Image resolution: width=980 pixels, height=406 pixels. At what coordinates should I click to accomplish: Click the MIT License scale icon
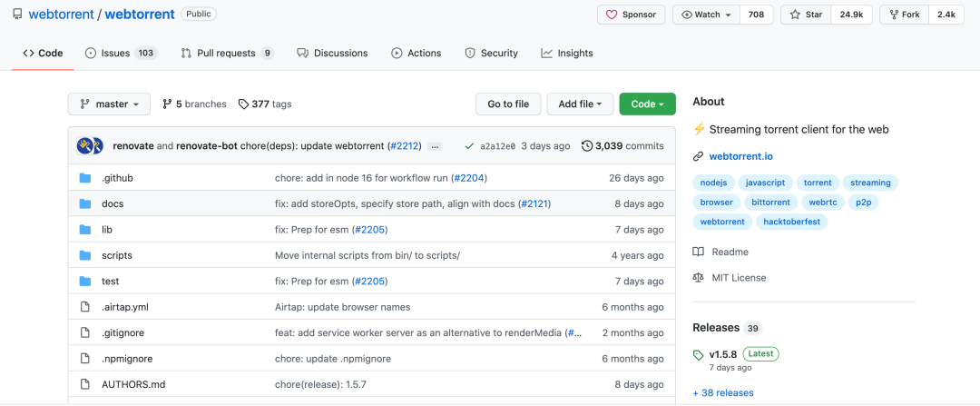coord(698,278)
